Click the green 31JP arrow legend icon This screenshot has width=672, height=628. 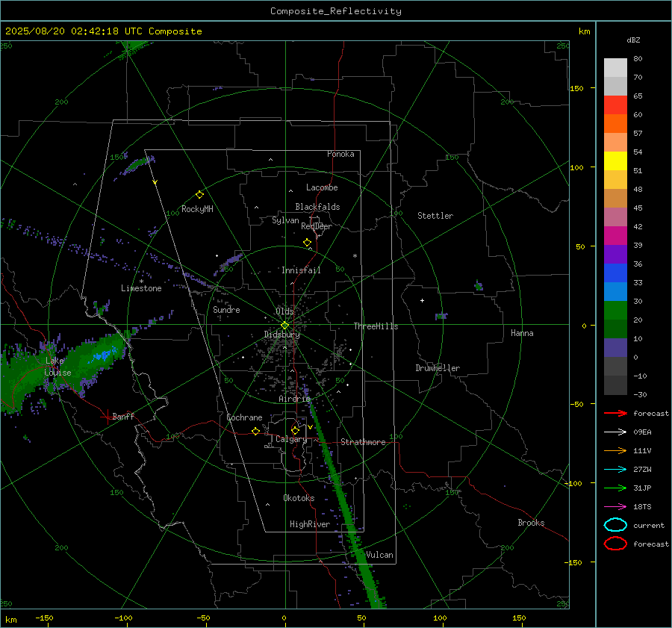coord(615,488)
